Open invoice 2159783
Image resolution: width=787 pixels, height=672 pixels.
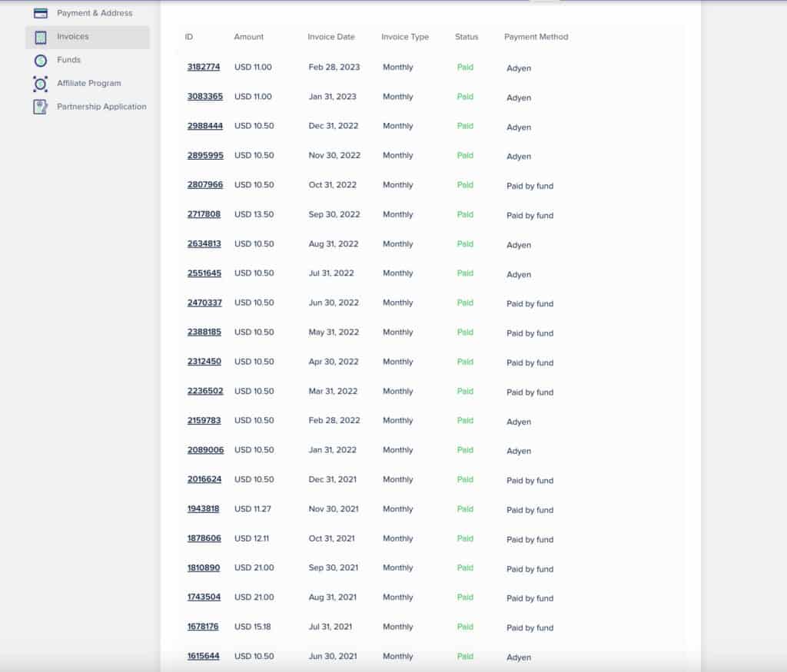pyautogui.click(x=204, y=420)
